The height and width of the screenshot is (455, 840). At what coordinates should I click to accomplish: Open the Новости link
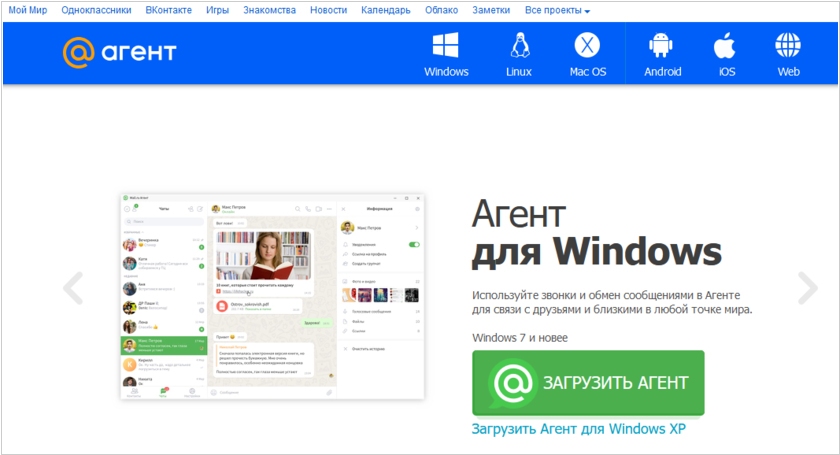pyautogui.click(x=328, y=10)
